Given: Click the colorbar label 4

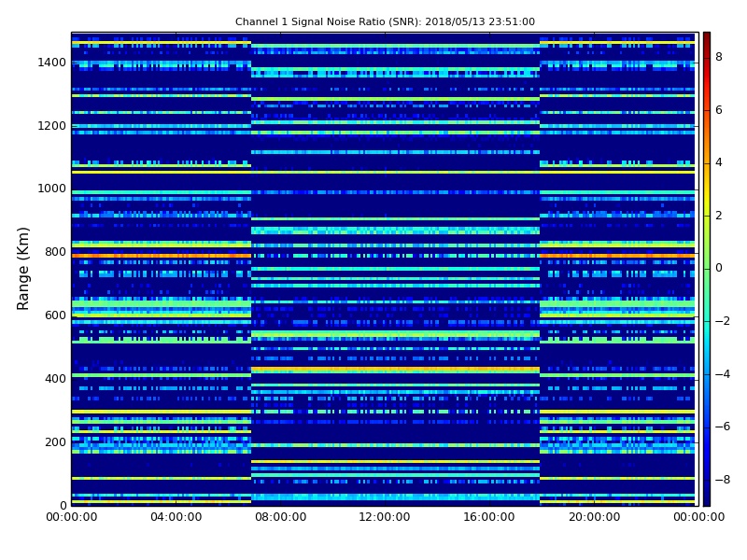Looking at the screenshot, I should [719, 162].
